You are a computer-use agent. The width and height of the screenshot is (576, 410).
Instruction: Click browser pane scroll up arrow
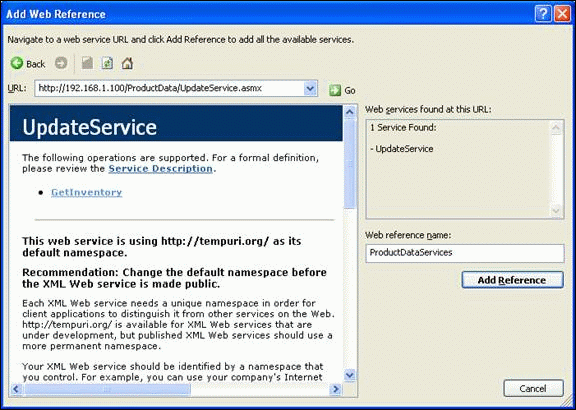tap(350, 111)
